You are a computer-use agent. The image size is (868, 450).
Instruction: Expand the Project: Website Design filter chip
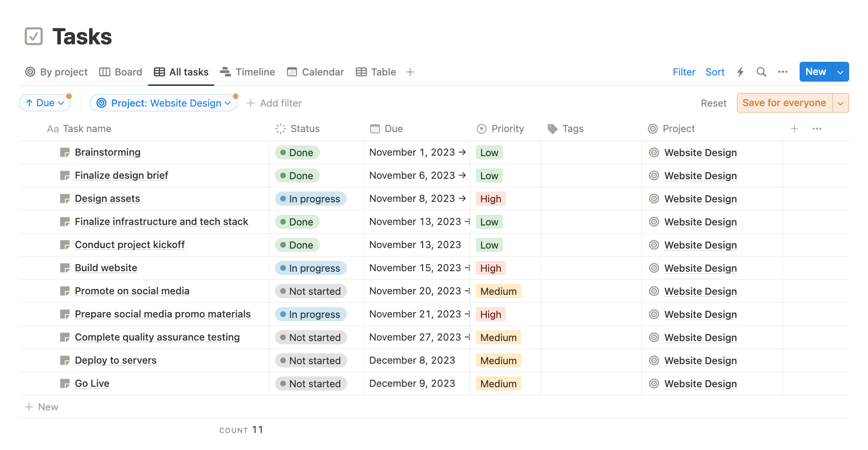coord(227,103)
